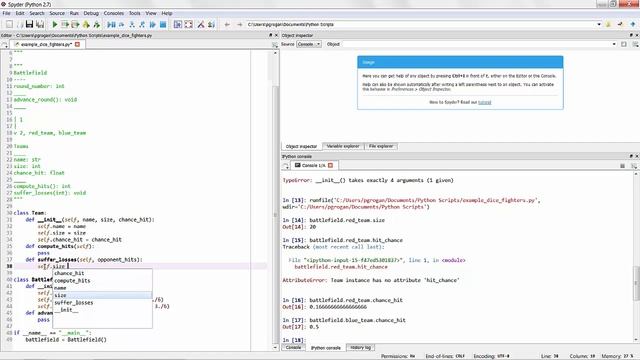Expand Object field dropdown arrow
Screen dimensions: 640x360
[614, 44]
